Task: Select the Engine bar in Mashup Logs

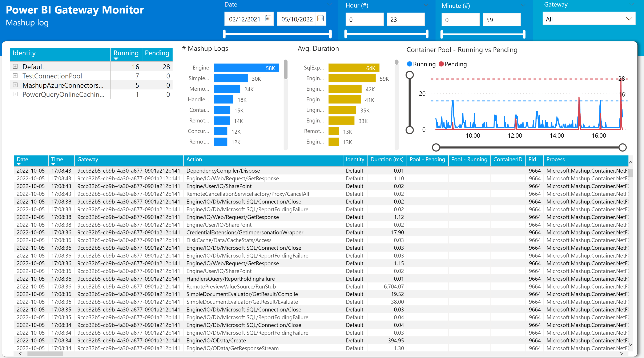Action: pyautogui.click(x=246, y=68)
